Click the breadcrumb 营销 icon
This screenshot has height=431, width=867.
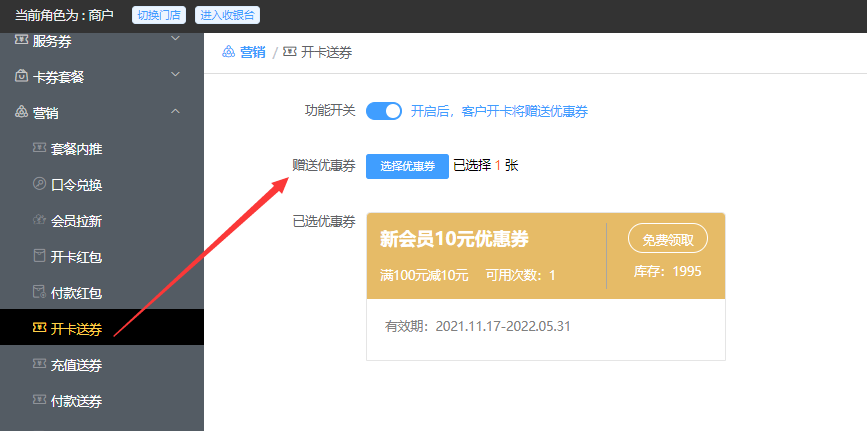(x=228, y=51)
